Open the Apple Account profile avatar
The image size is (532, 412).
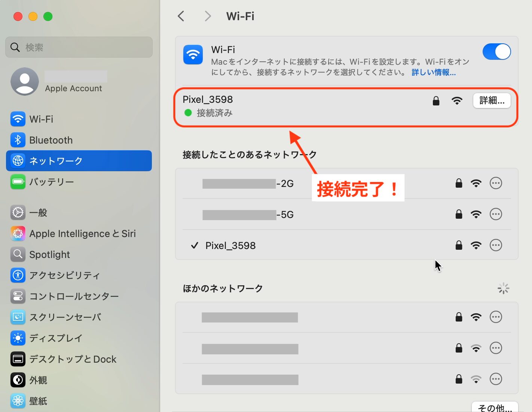point(25,82)
